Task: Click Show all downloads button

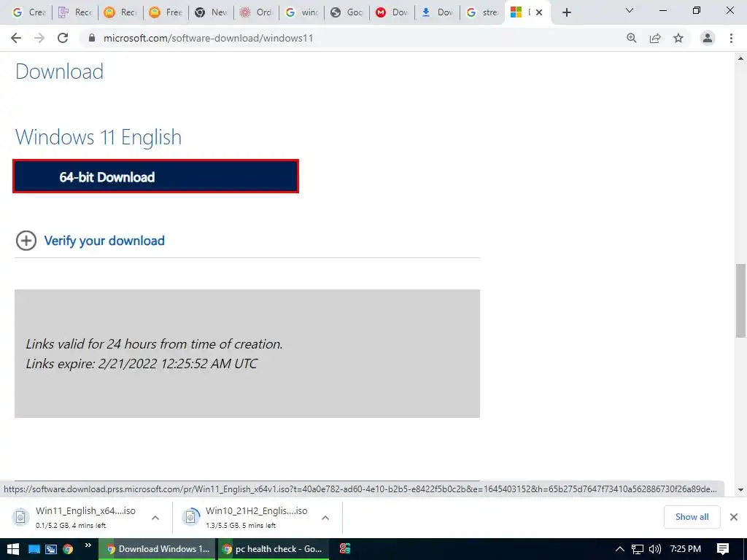Action: [692, 517]
